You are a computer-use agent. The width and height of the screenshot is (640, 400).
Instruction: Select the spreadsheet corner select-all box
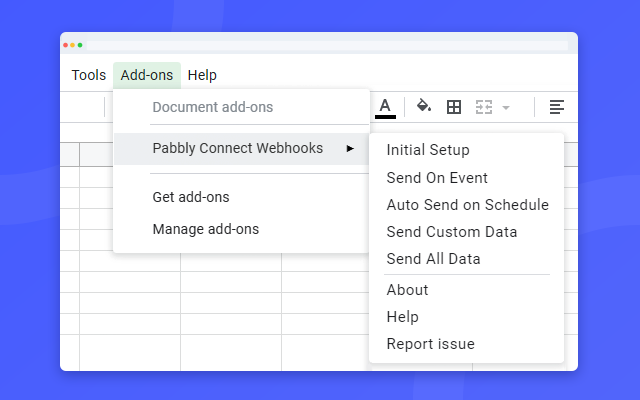(70, 154)
